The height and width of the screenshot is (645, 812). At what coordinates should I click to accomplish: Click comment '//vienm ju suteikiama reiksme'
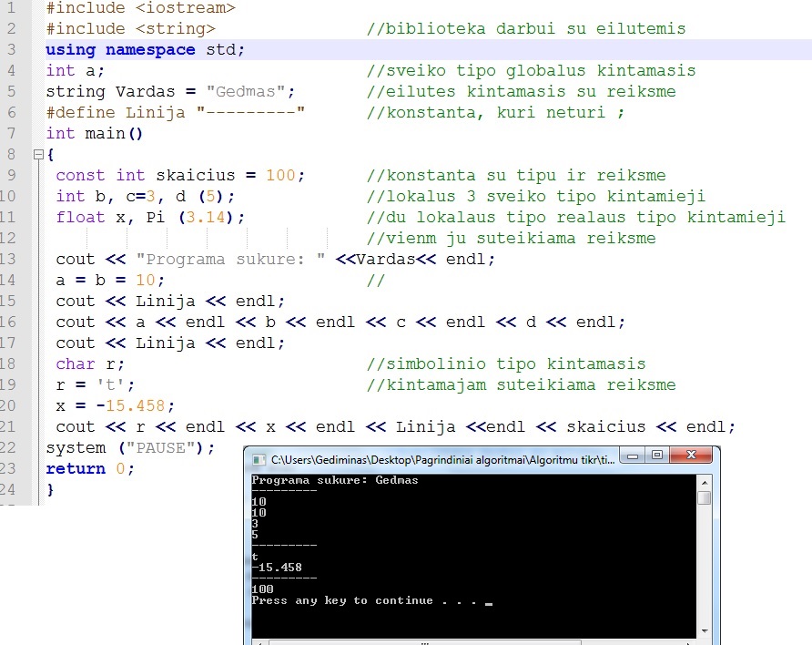coord(511,239)
